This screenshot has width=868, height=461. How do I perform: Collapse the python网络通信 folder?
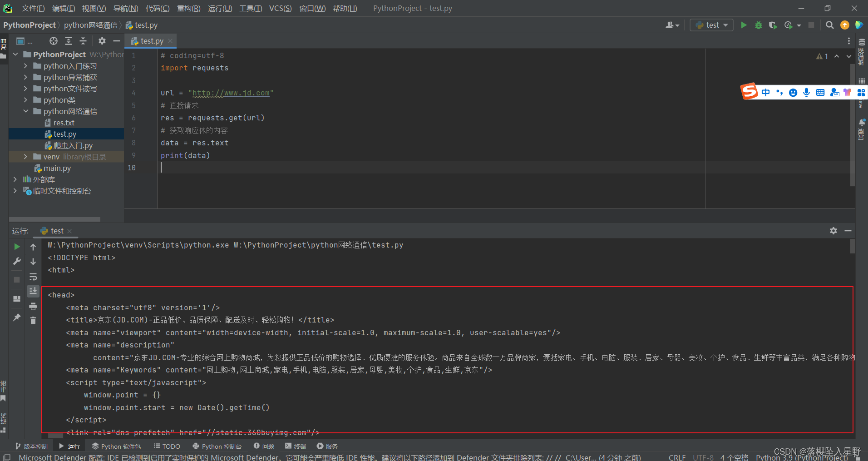point(25,111)
